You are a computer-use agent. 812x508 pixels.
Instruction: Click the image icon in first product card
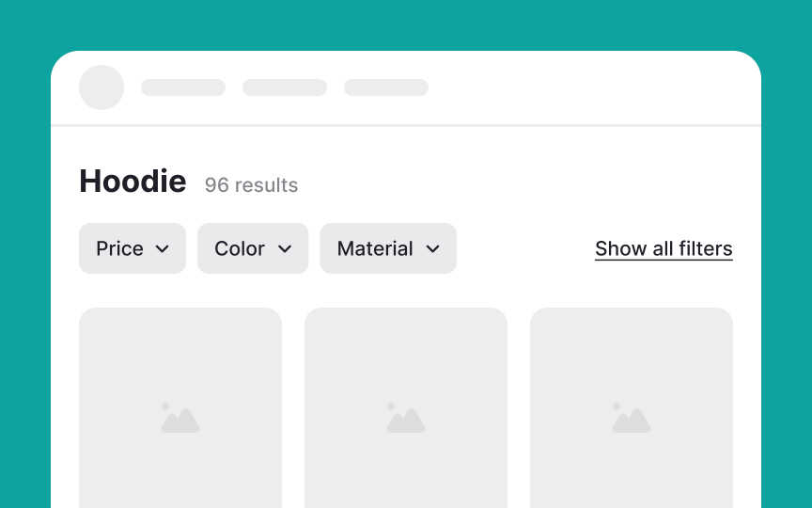pos(180,418)
